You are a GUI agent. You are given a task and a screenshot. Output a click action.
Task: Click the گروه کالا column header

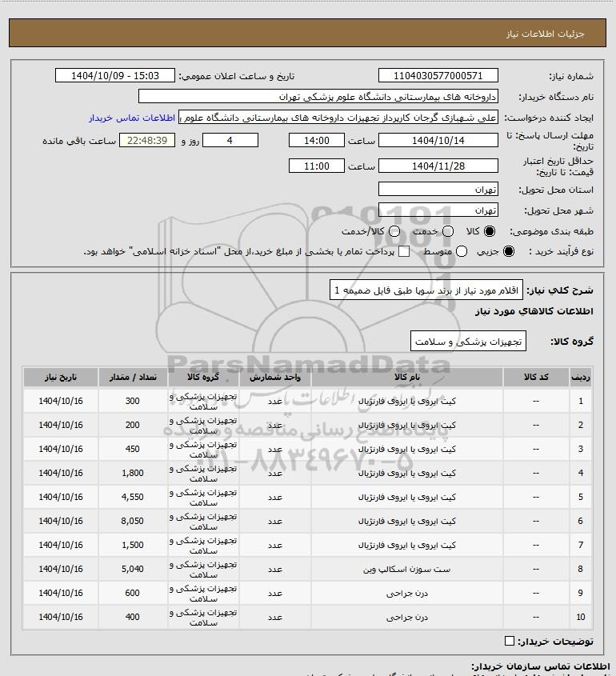click(203, 378)
